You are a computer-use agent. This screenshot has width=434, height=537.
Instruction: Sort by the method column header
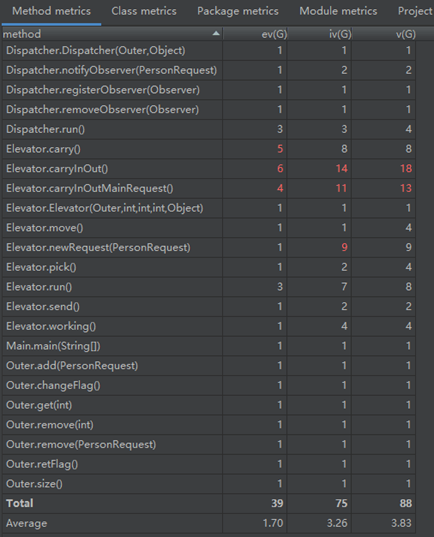point(112,34)
